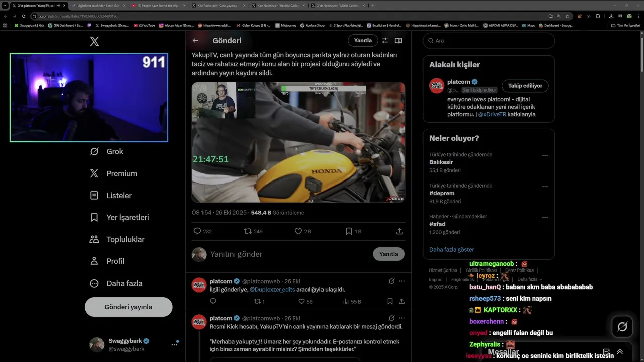
Task: Open Topluluklar communities page
Action: [x=117, y=239]
